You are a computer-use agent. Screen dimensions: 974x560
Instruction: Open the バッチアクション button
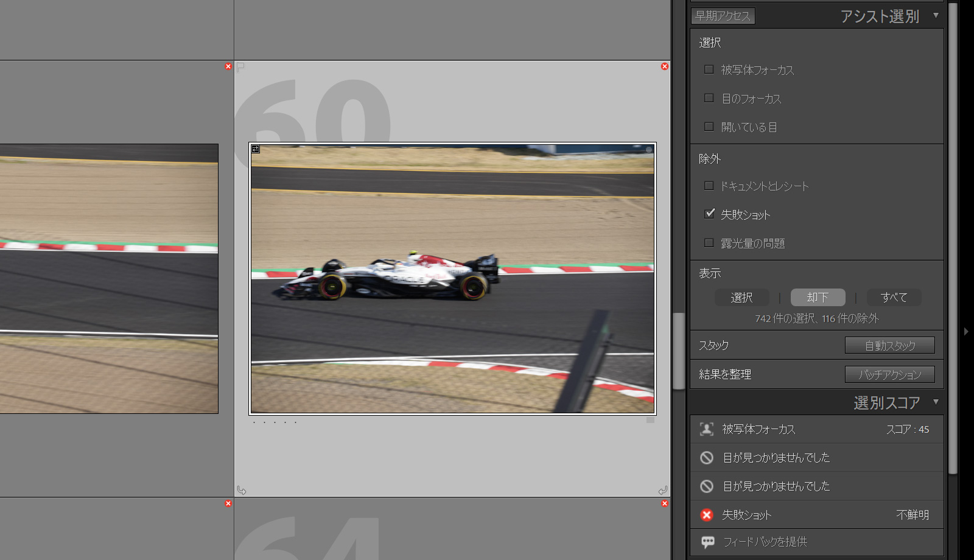tap(889, 374)
